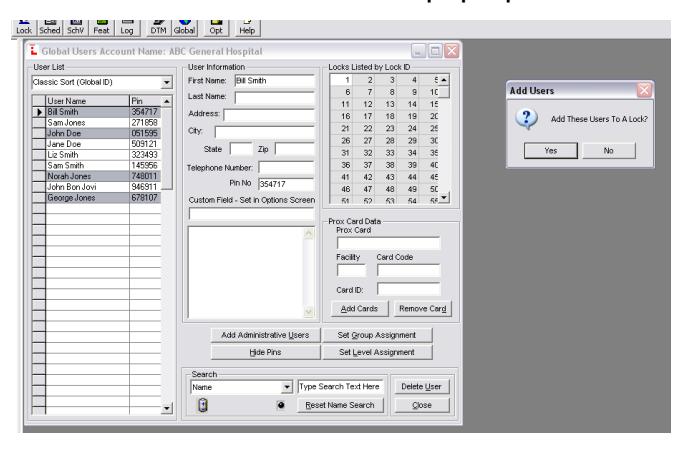The image size is (685, 451).
Task: Open the Sched toolbar icon
Action: point(49,28)
